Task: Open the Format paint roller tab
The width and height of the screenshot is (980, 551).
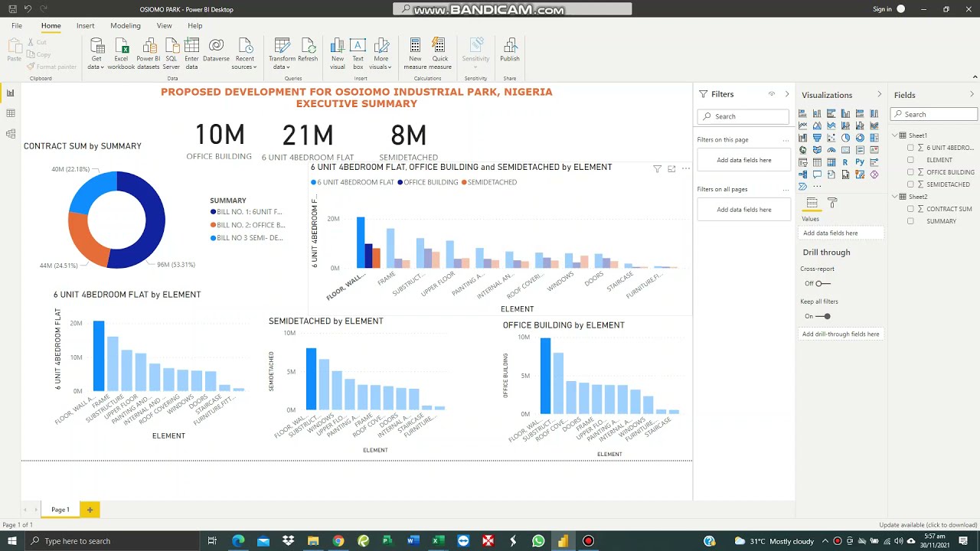Action: (x=832, y=203)
